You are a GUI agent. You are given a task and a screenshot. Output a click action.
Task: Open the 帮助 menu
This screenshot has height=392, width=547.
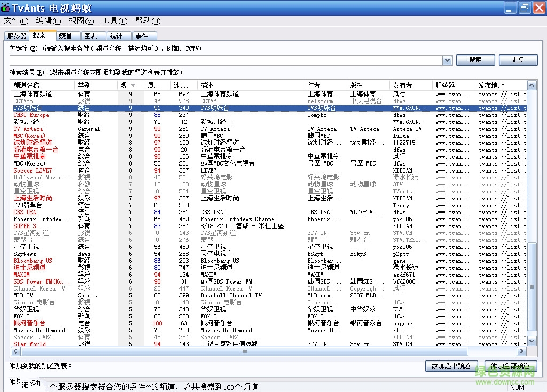click(147, 21)
